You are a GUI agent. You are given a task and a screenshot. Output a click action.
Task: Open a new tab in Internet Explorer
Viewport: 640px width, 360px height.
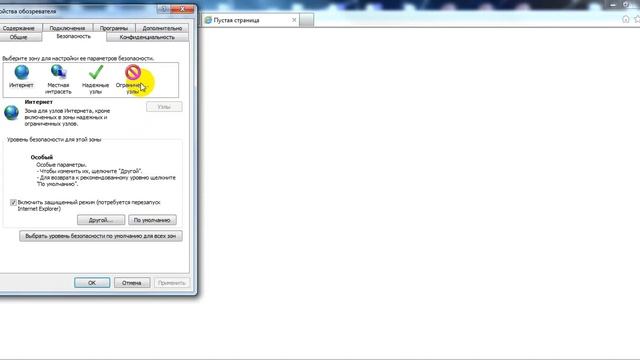[307, 20]
